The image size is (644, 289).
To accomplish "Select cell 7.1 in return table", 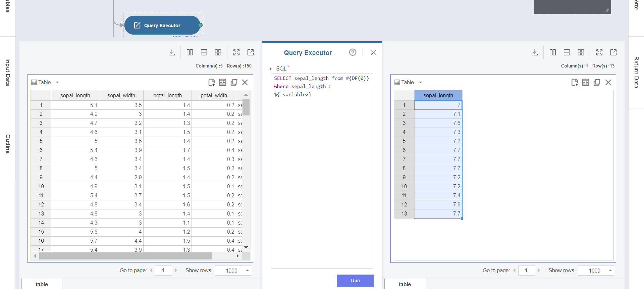I will (x=438, y=114).
